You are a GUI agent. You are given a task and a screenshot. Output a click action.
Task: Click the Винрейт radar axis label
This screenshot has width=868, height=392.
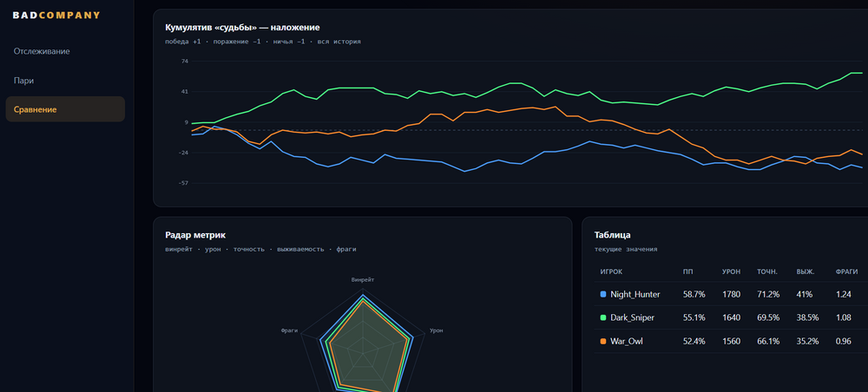(x=363, y=280)
